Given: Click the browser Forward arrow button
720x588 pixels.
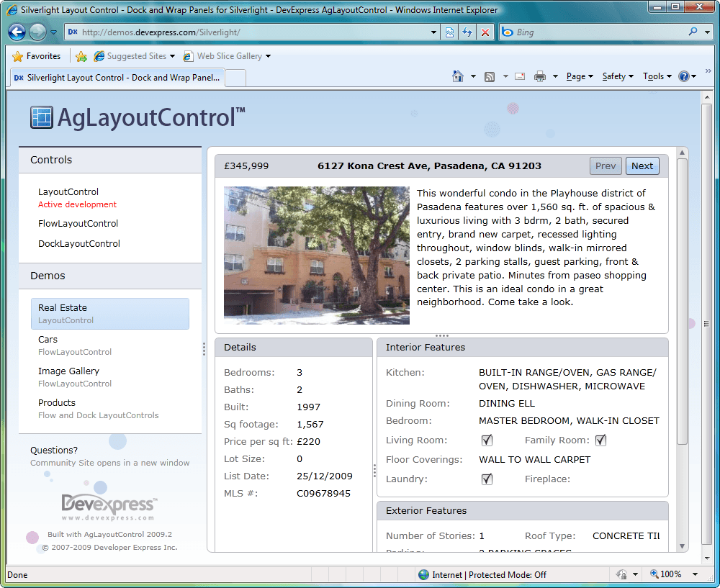Looking at the screenshot, I should click(37, 32).
